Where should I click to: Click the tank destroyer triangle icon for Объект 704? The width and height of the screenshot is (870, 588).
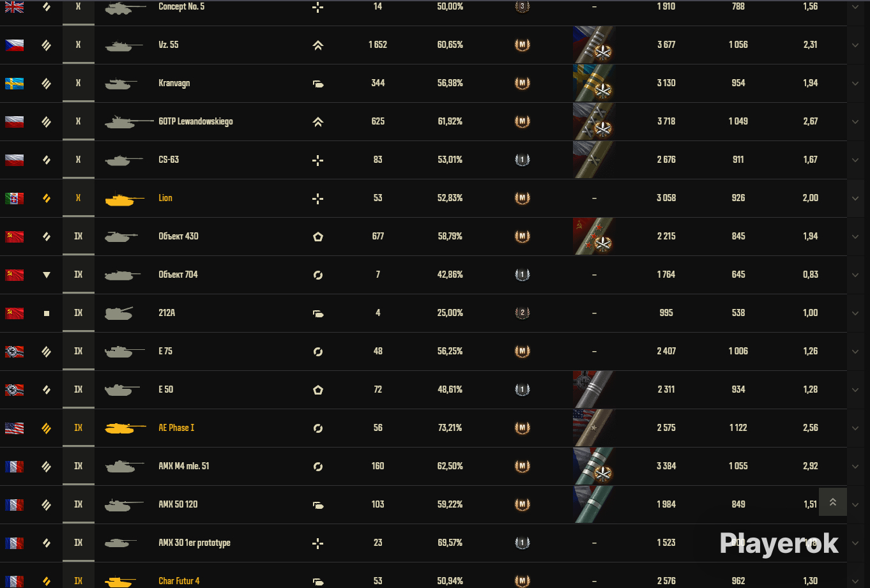pyautogui.click(x=46, y=275)
